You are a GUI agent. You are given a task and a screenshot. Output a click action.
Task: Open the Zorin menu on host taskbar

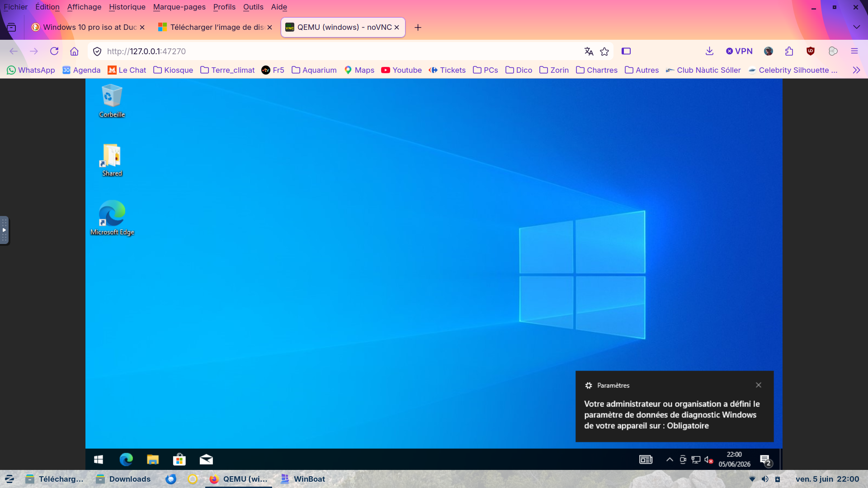click(x=9, y=479)
